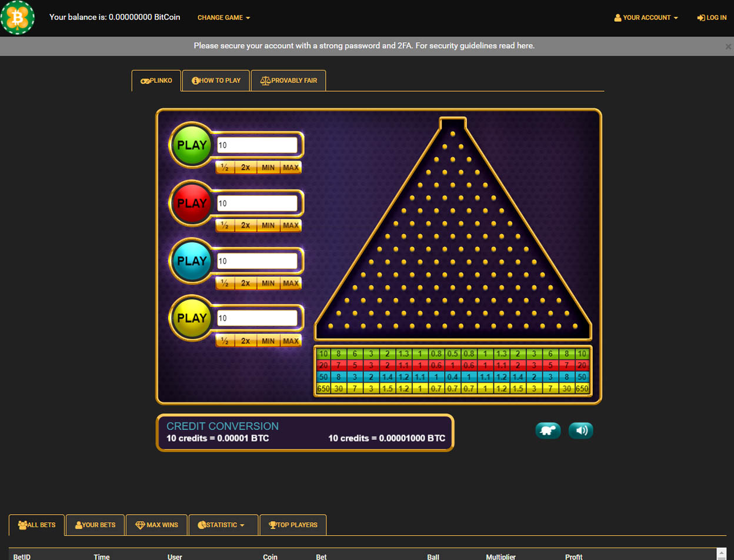
Task: Click the Profit column header
Action: click(x=573, y=556)
